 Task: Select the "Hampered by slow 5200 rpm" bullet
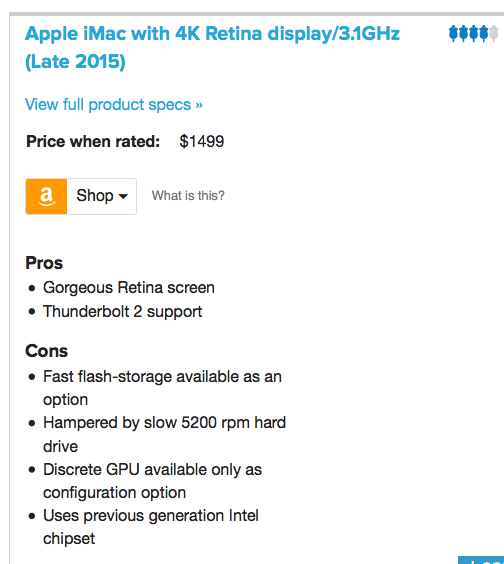click(164, 434)
